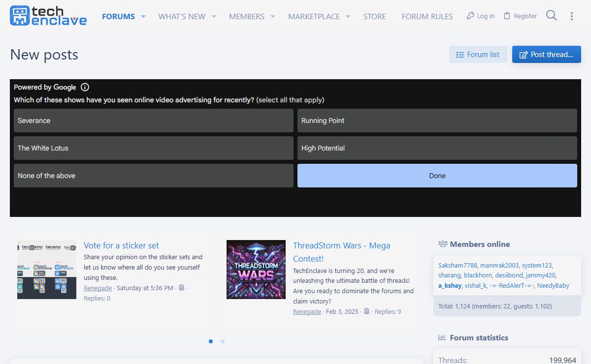Open member vishal_k profile
The image size is (591, 364).
tap(476, 286)
